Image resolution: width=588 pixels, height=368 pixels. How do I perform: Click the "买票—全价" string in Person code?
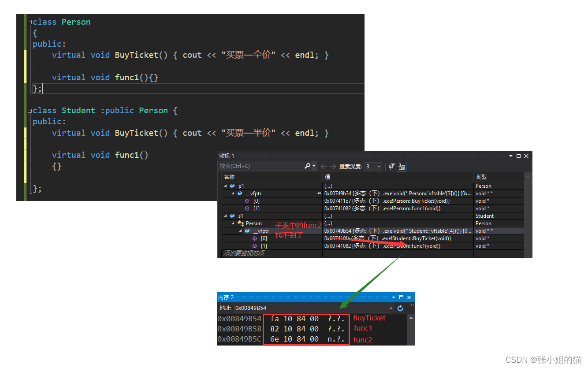[249, 55]
